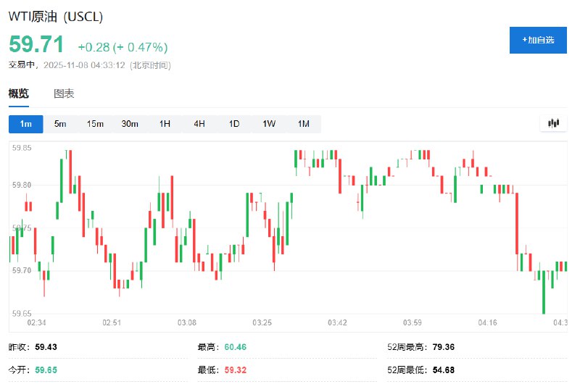Click the 03:42 time axis label
580x392 pixels.
[x=337, y=322]
